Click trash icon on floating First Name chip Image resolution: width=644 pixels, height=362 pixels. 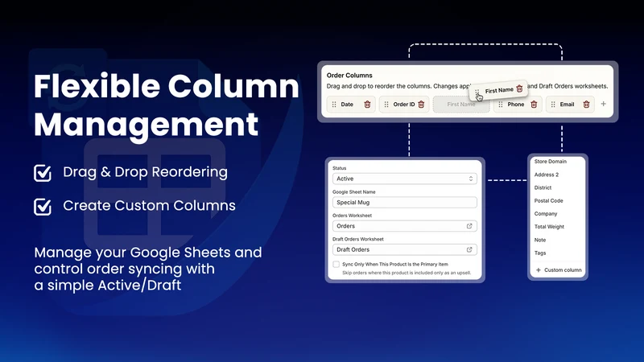tap(519, 88)
